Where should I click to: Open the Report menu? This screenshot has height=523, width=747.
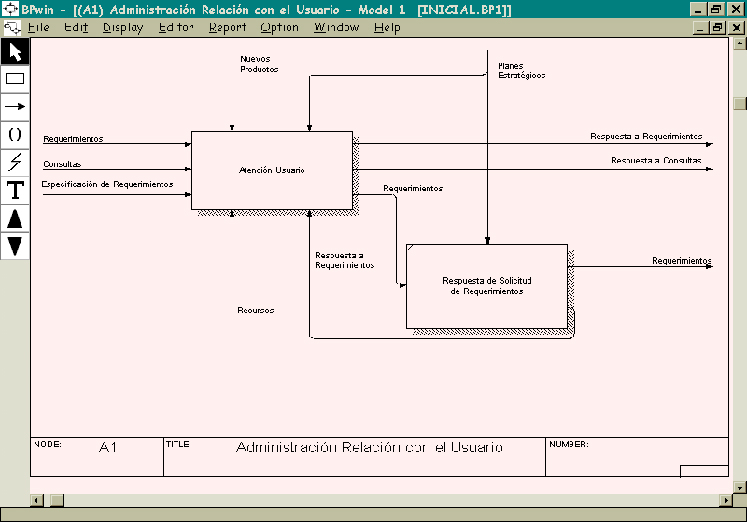[x=227, y=28]
